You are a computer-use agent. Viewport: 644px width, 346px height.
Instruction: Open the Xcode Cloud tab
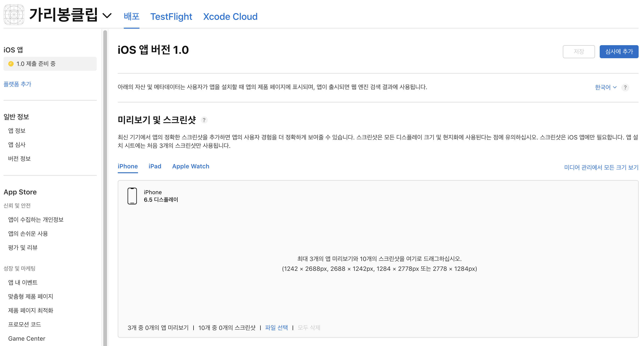point(230,17)
